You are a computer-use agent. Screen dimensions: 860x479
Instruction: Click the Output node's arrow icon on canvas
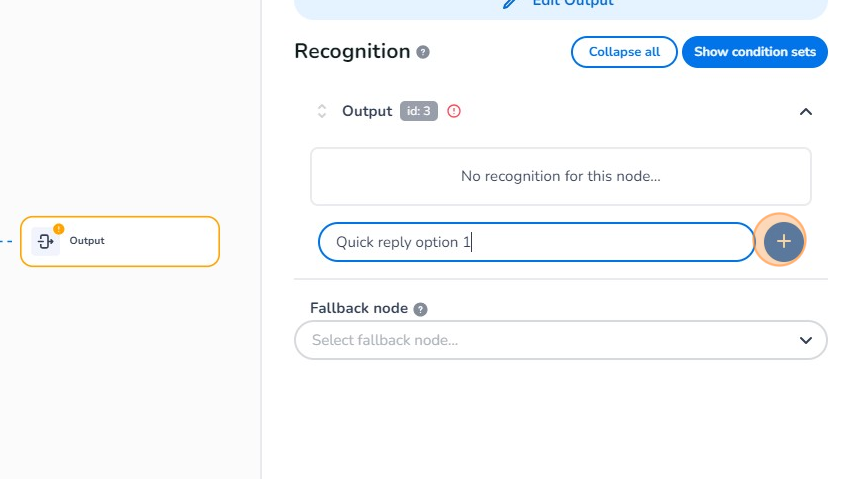point(45,241)
